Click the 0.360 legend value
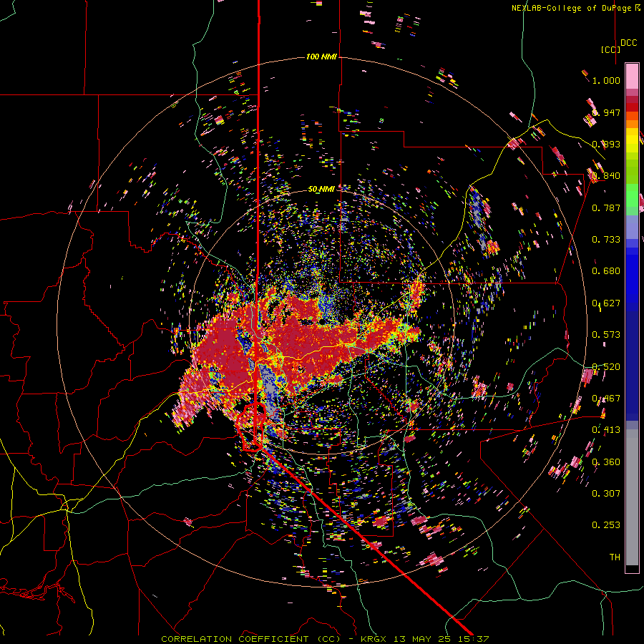644x644 pixels. 606,462
